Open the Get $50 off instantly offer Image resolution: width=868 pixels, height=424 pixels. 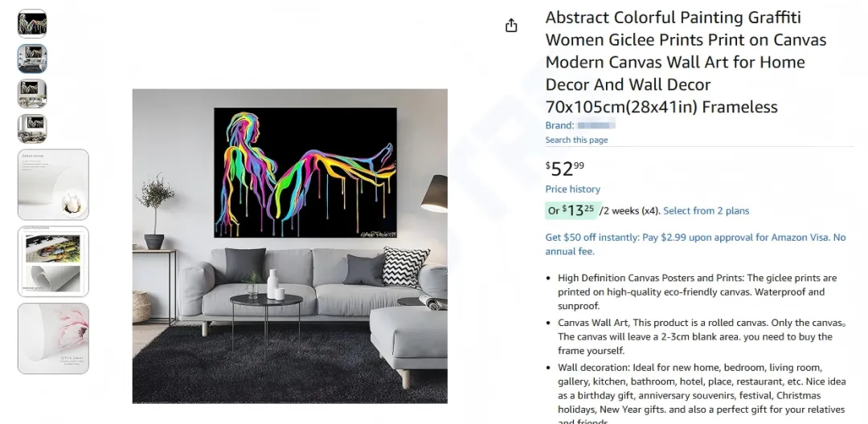(x=695, y=244)
